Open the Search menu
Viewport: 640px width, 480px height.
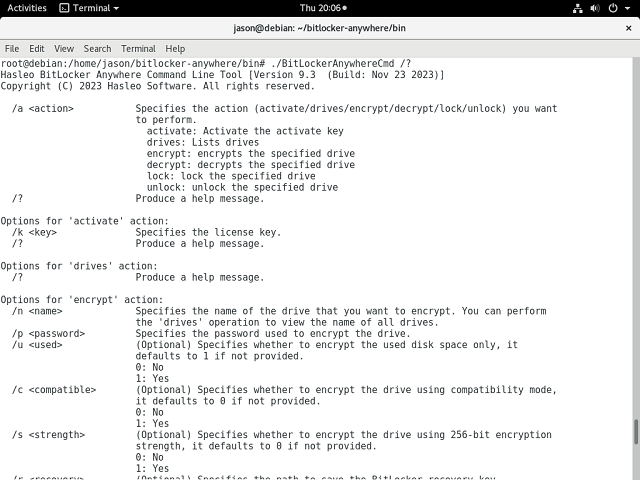pyautogui.click(x=97, y=49)
